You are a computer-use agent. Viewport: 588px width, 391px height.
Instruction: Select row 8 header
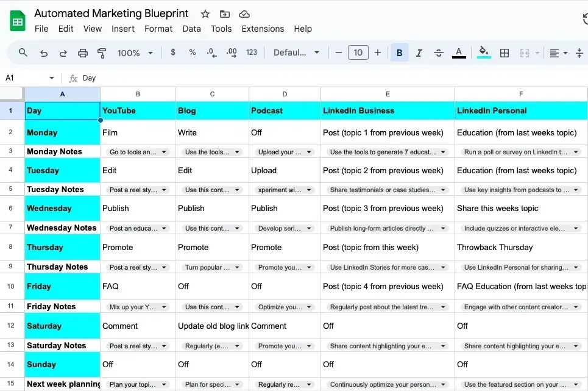tap(10, 247)
